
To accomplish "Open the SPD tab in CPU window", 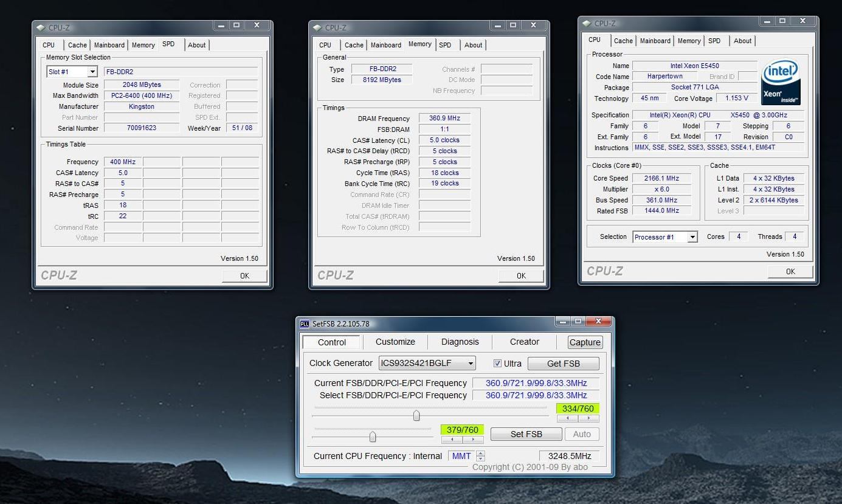I will point(714,41).
